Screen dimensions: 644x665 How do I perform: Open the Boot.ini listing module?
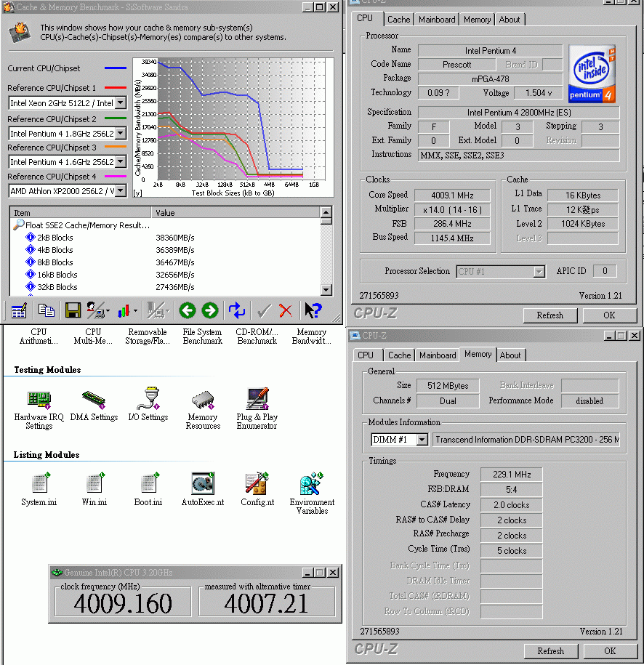coord(148,489)
